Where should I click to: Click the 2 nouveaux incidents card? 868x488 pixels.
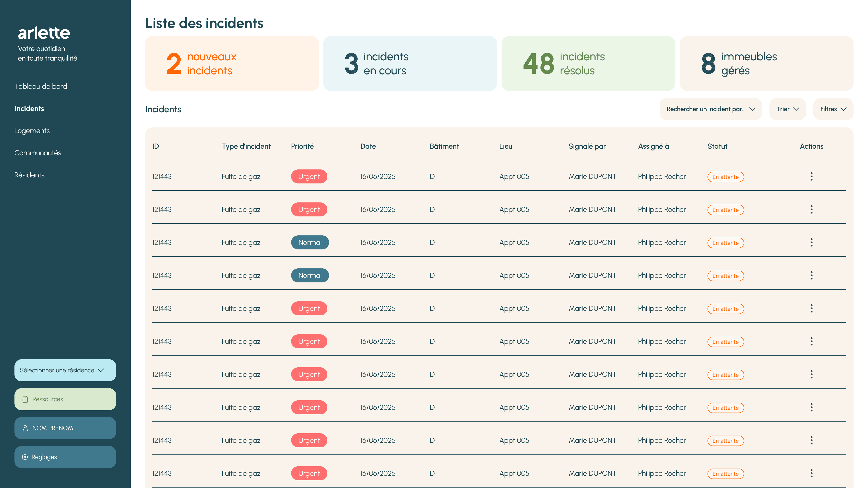click(232, 63)
